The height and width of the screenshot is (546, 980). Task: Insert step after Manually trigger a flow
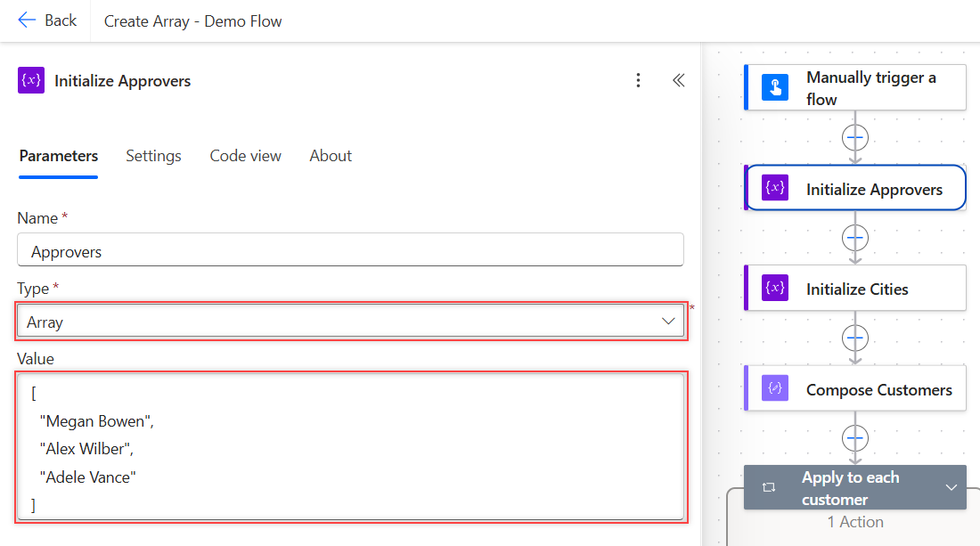[x=855, y=137]
